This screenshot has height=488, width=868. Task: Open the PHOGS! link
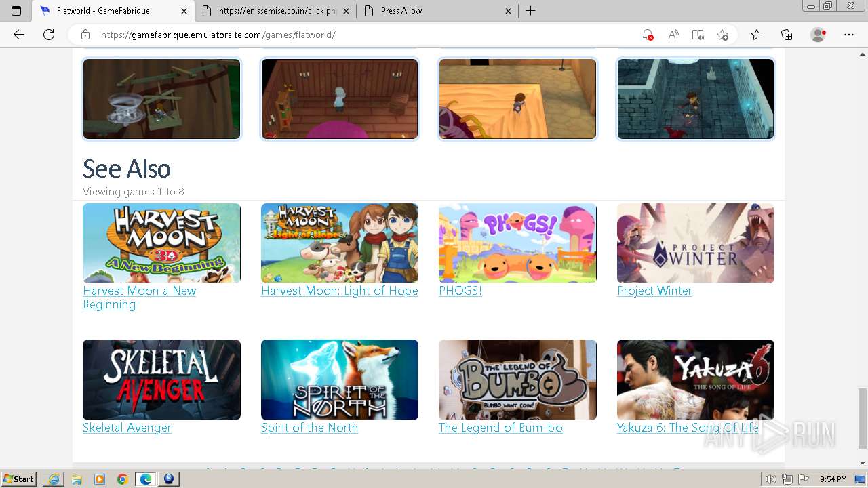(x=460, y=291)
